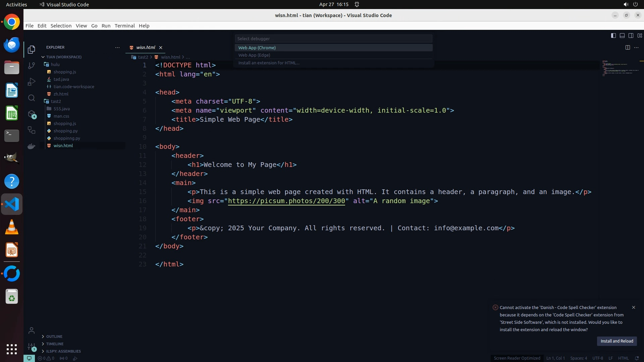Image resolution: width=644 pixels, height=362 pixels.
Task: Open the Terminal menu
Action: point(124,26)
